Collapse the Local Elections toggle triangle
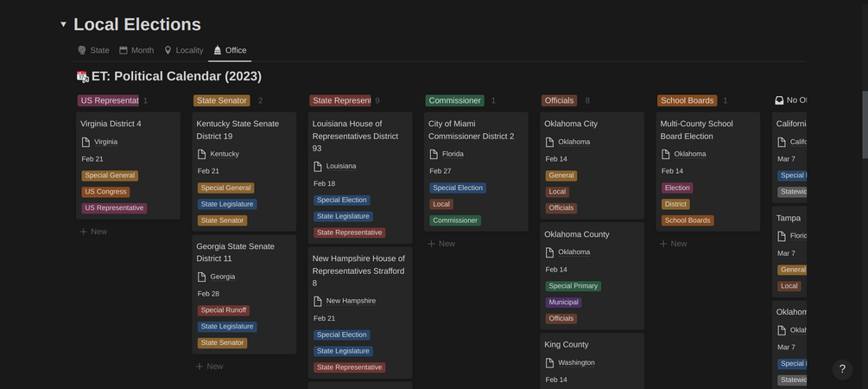Screen dimensions: 868x389 63,24
